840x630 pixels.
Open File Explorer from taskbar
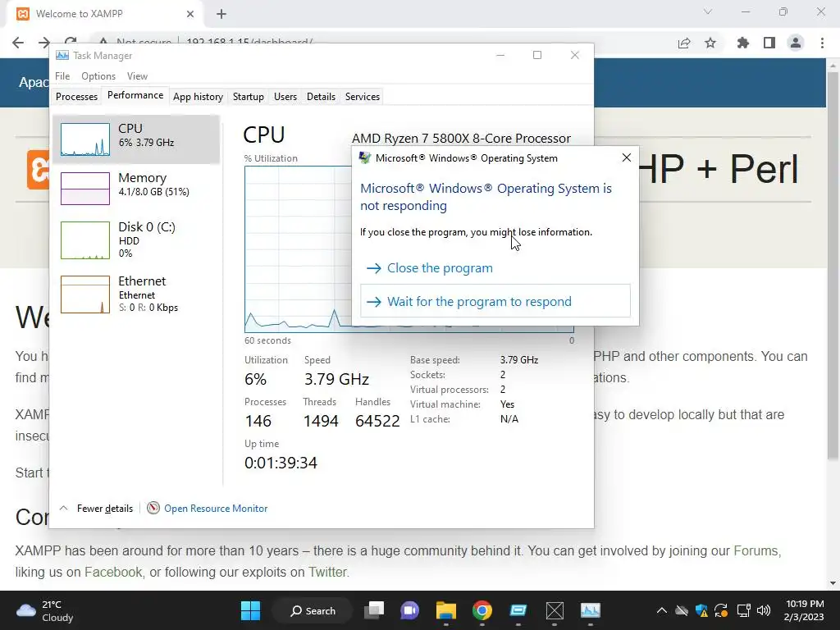click(x=445, y=610)
